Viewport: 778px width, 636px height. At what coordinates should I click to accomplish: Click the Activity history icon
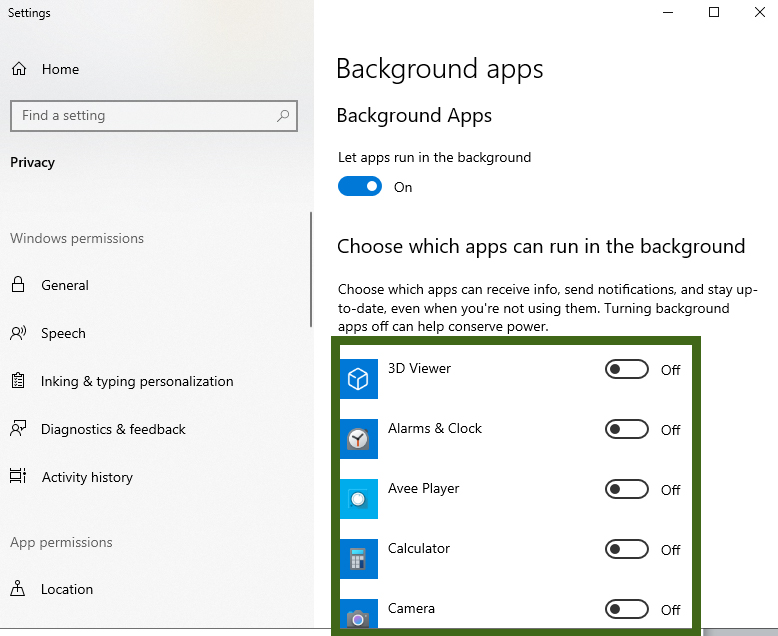coord(18,476)
